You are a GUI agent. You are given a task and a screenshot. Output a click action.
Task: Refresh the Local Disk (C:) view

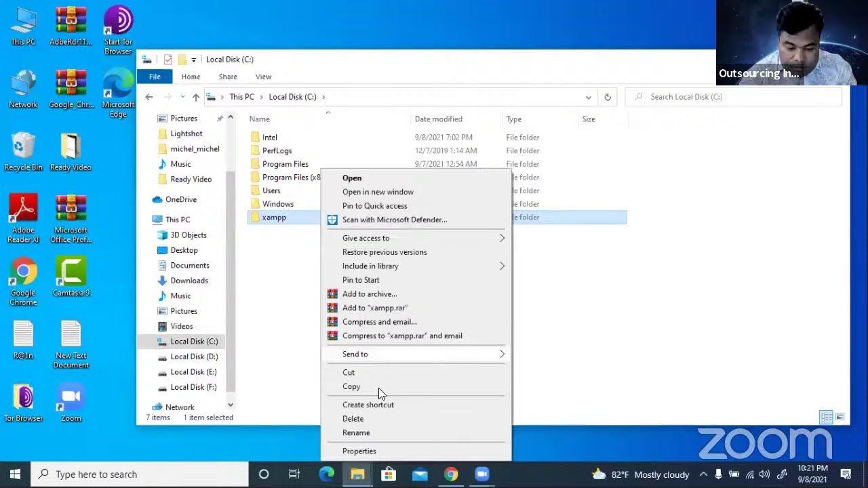tap(608, 97)
